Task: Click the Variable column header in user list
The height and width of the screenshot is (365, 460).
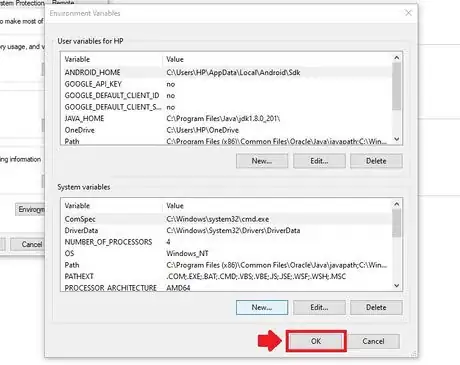Action: coord(112,59)
